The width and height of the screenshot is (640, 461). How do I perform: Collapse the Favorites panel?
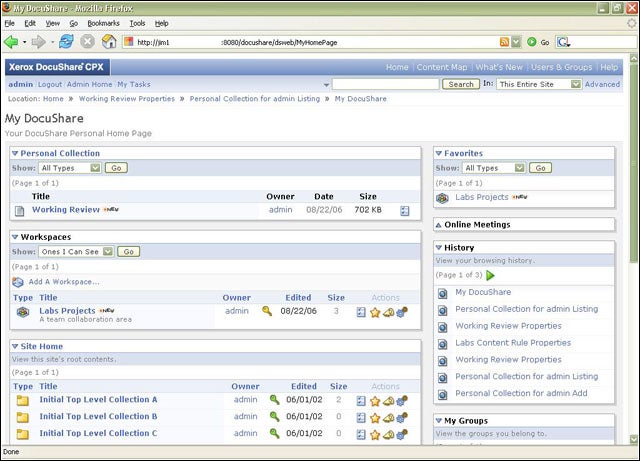coord(439,154)
